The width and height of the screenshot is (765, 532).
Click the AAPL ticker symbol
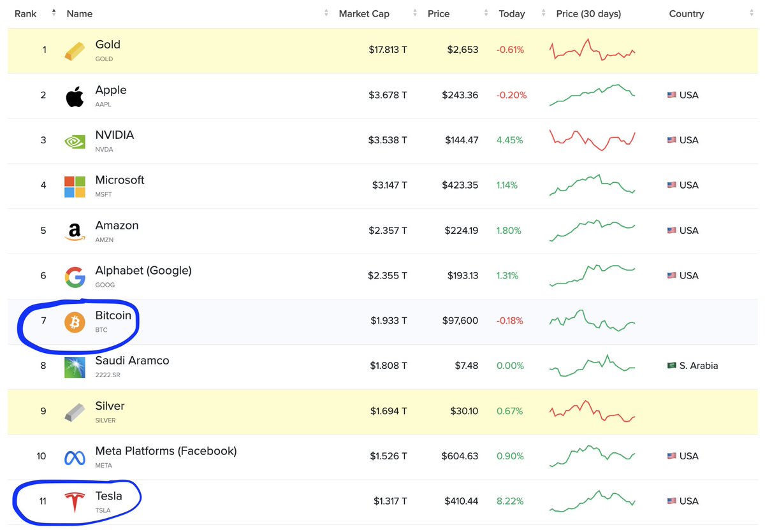coord(103,104)
